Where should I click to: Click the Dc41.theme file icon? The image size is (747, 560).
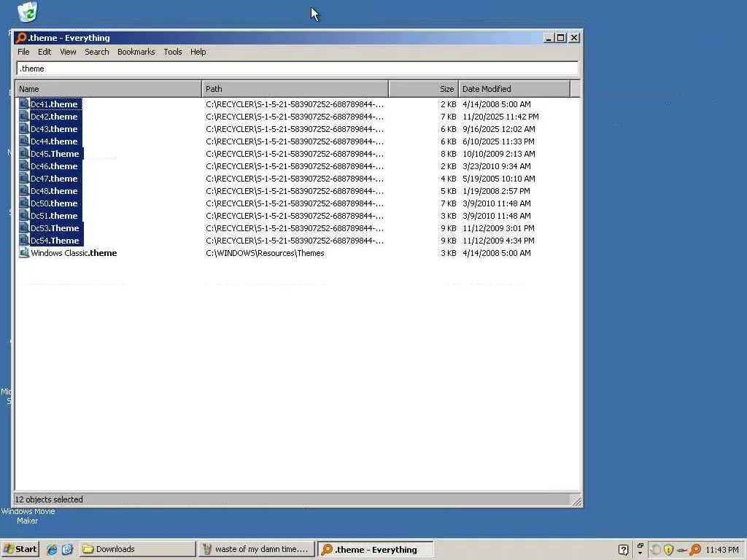click(x=24, y=104)
